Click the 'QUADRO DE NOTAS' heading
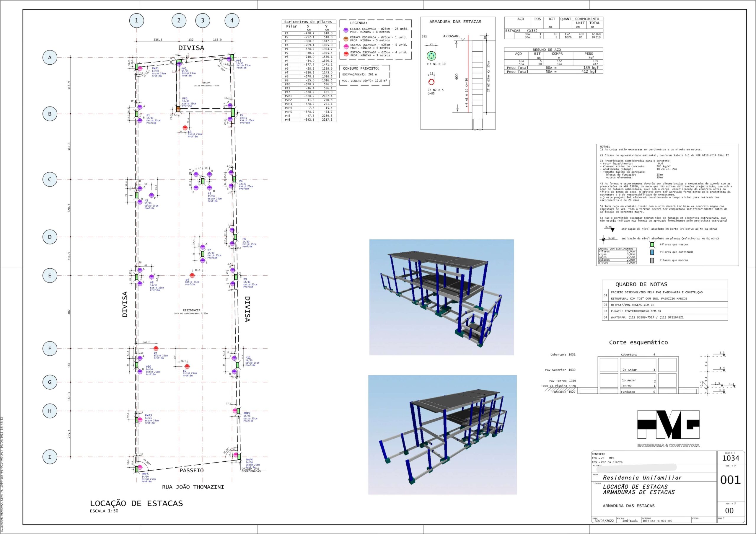 [x=641, y=284]
